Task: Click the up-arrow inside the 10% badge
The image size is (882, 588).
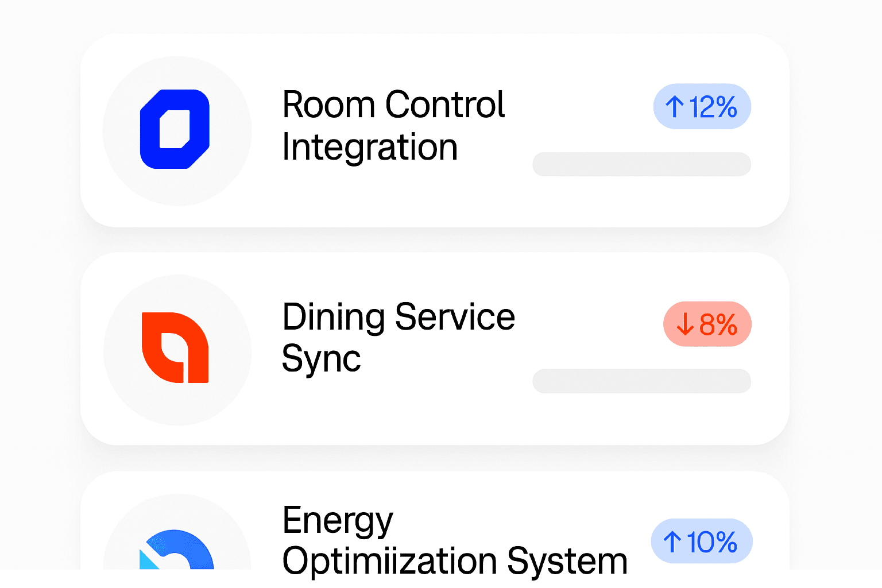Action: [x=673, y=541]
